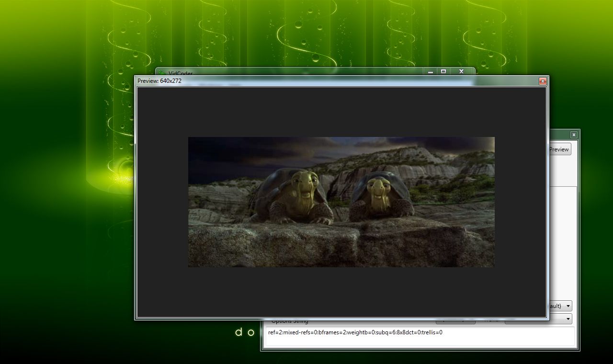The image size is (613, 364).
Task: Maximize the VidCoder main window
Action: tap(443, 71)
